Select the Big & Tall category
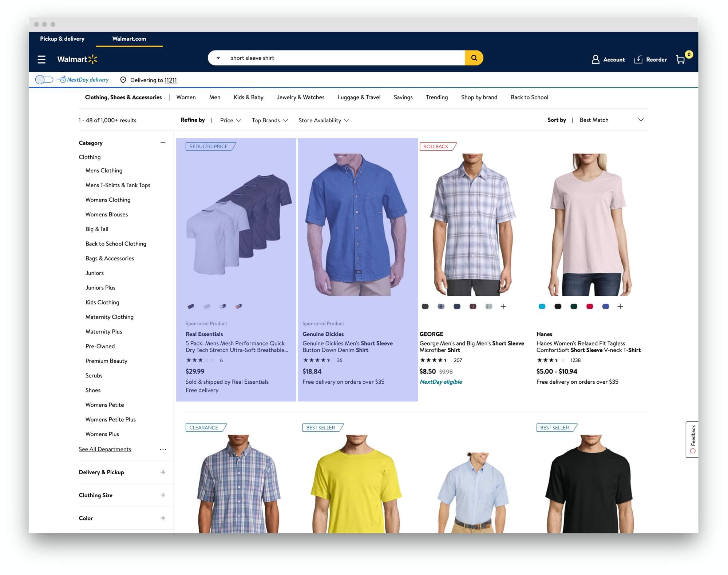 (x=97, y=229)
